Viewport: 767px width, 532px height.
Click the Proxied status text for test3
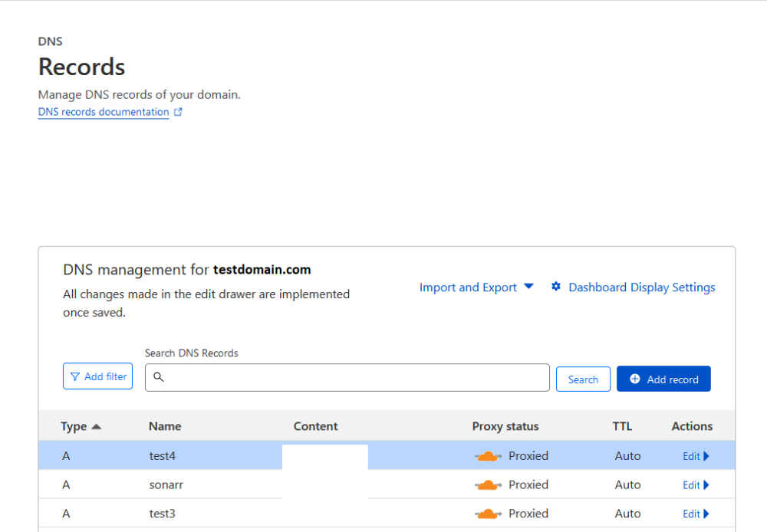point(528,514)
